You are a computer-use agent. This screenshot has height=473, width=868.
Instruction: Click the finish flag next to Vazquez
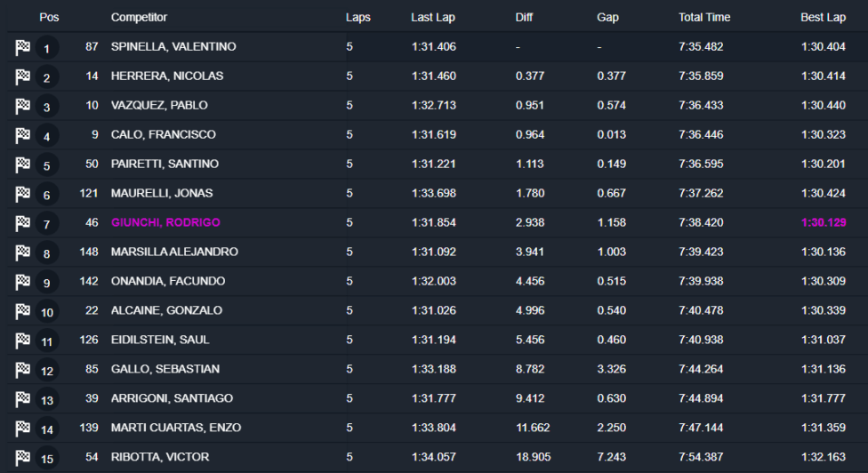point(23,107)
